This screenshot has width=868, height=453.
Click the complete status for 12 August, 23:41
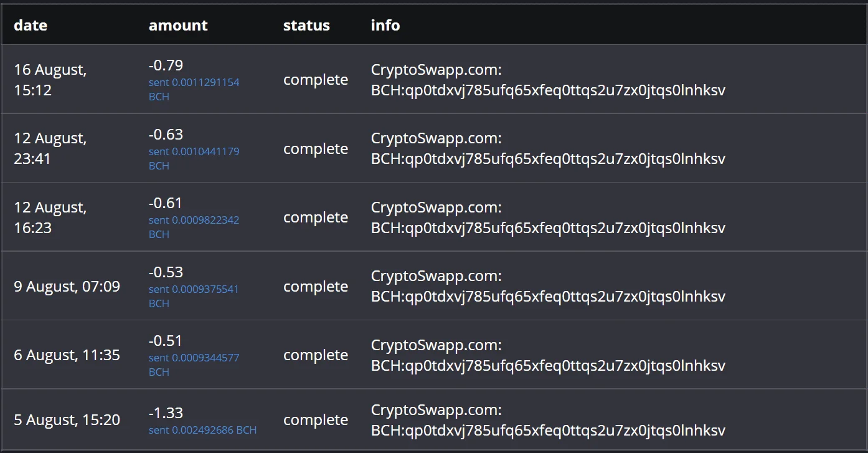coord(316,149)
